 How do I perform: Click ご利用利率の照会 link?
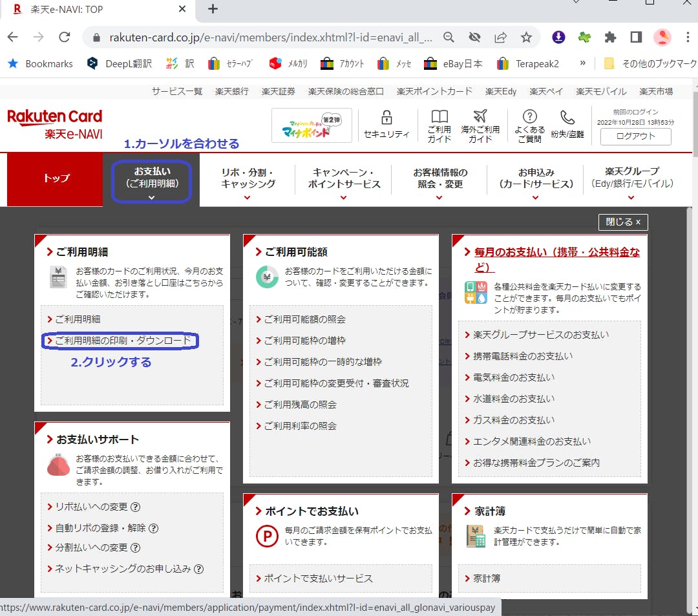(300, 426)
